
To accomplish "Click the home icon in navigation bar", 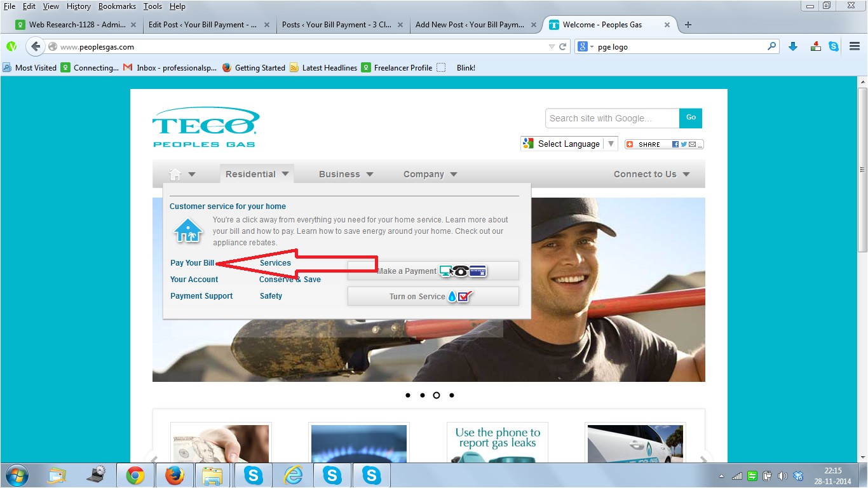I will [x=175, y=174].
